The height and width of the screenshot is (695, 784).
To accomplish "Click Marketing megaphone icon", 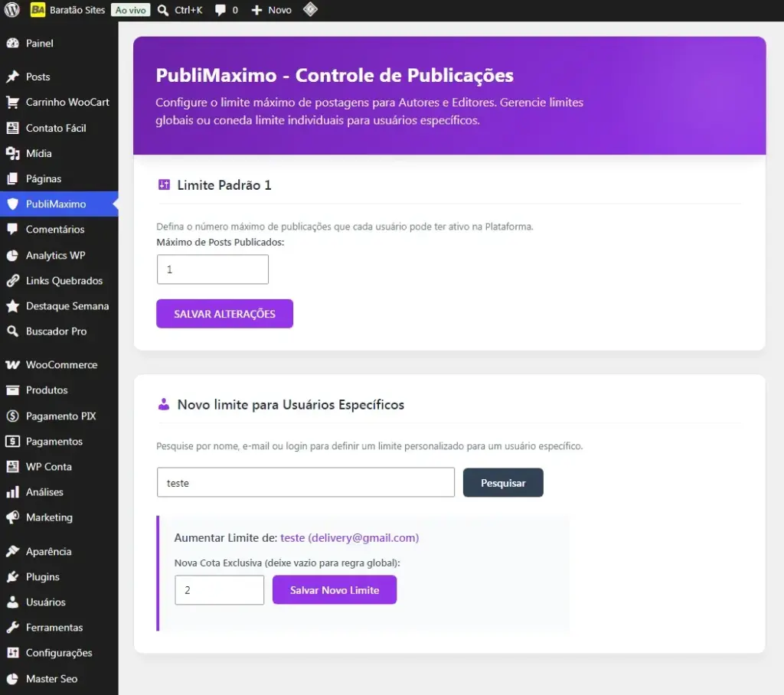I will [12, 517].
